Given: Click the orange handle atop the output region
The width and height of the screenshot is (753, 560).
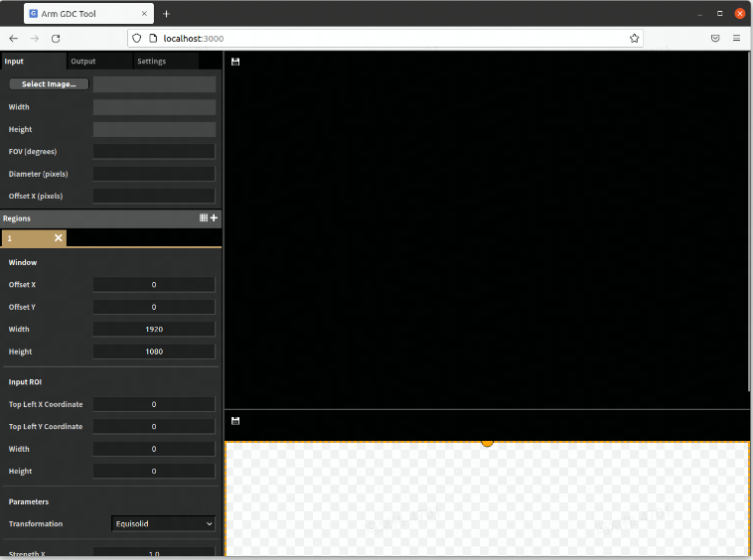Looking at the screenshot, I should tap(487, 442).
